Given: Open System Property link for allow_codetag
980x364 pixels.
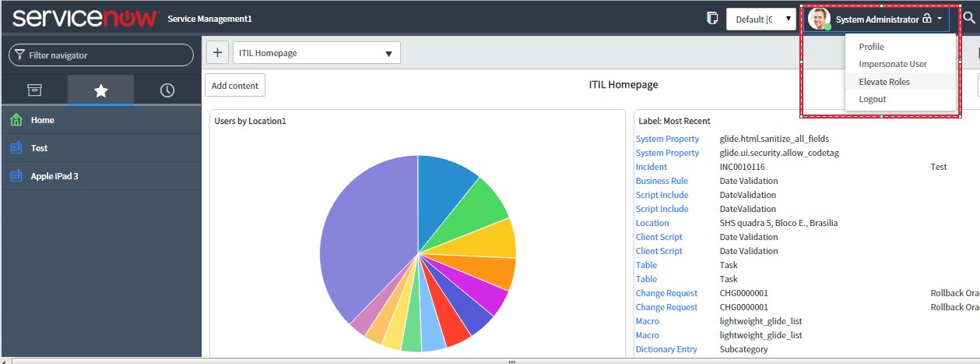Looking at the screenshot, I should click(x=667, y=153).
